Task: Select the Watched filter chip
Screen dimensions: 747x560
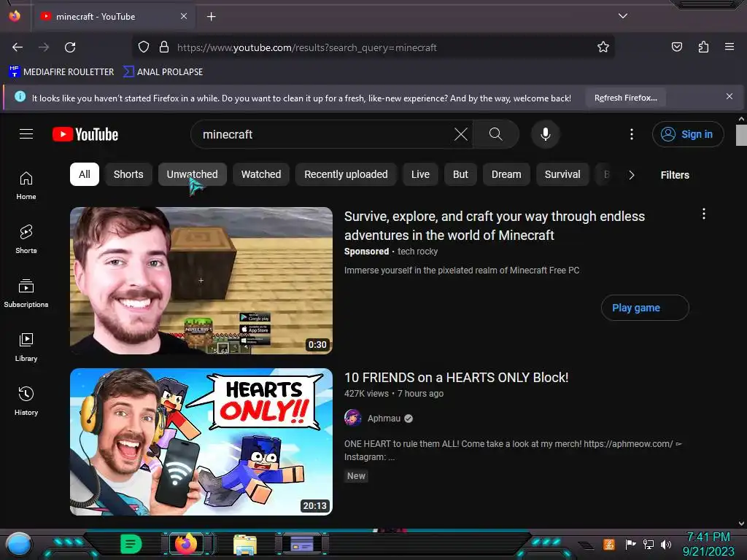Action: click(x=261, y=174)
